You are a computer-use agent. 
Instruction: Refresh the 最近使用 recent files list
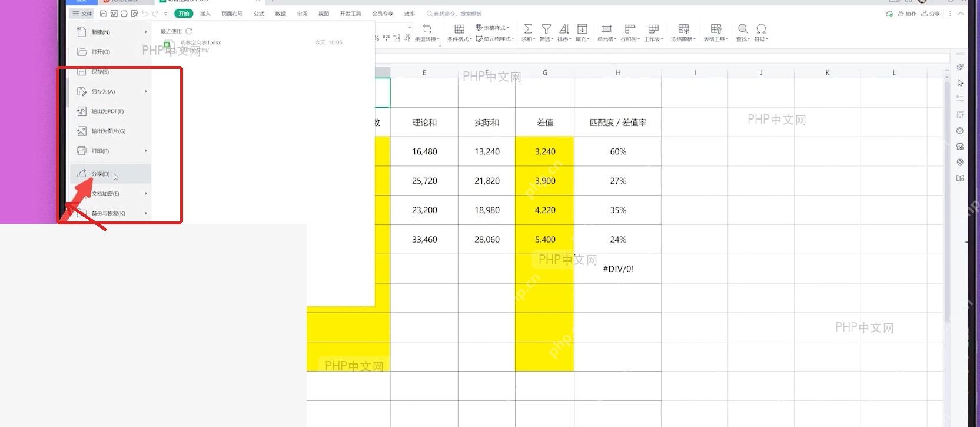[x=189, y=31]
